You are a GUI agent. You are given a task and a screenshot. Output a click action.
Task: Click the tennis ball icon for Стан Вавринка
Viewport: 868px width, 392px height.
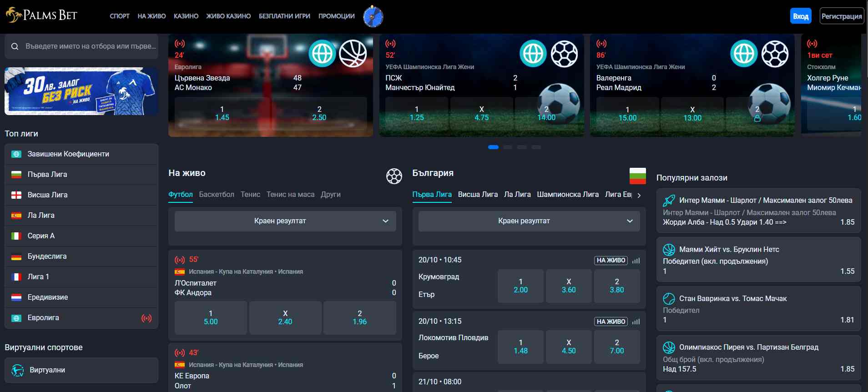[669, 299]
